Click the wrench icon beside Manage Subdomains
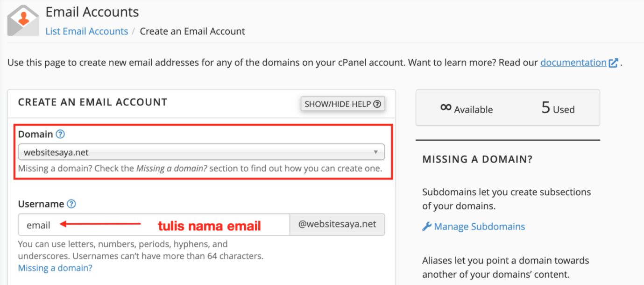Image resolution: width=644 pixels, height=285 pixels. coord(427,227)
